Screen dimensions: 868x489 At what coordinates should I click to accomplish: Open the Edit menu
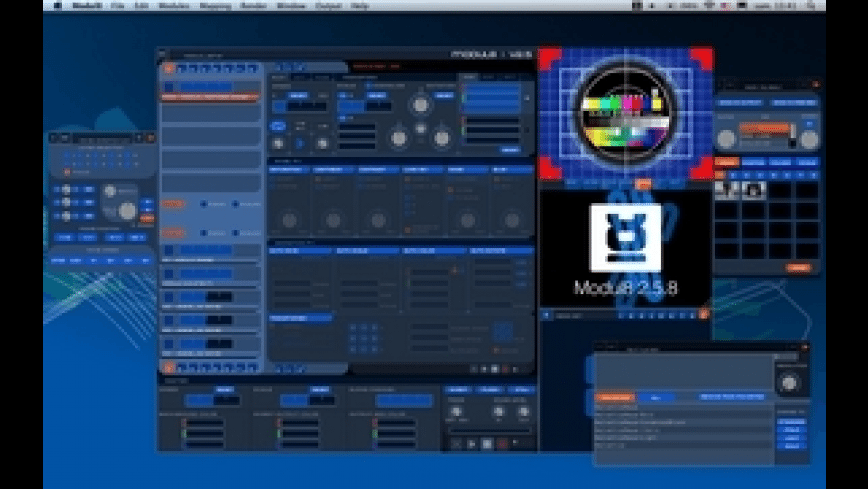coord(141,6)
